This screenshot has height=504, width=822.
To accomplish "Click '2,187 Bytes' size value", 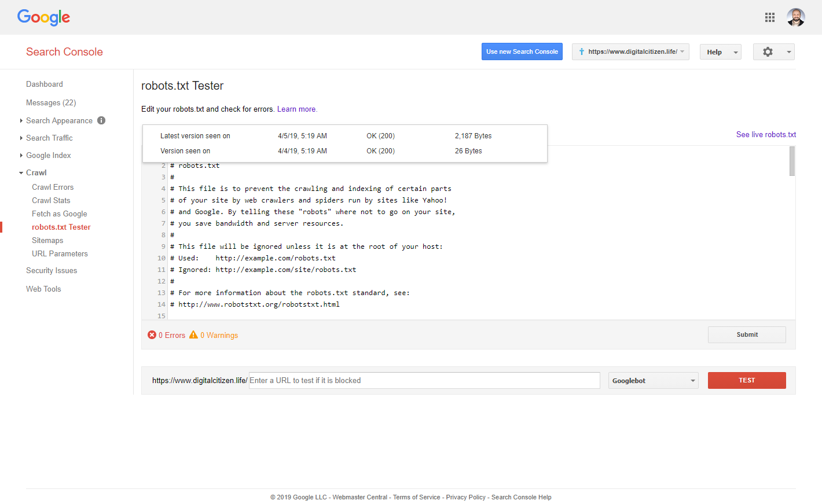I will pyautogui.click(x=473, y=136).
